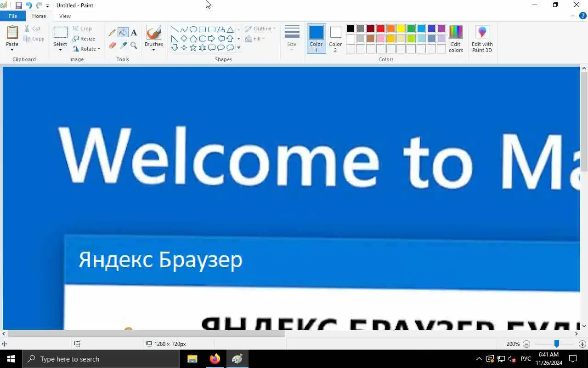Choose the Down arrow shape
Image resolution: width=588 pixels, height=368 pixels.
coord(175,48)
